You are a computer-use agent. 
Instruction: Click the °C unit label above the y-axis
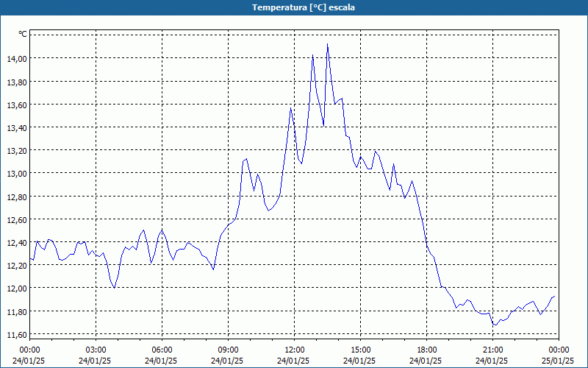(x=23, y=34)
